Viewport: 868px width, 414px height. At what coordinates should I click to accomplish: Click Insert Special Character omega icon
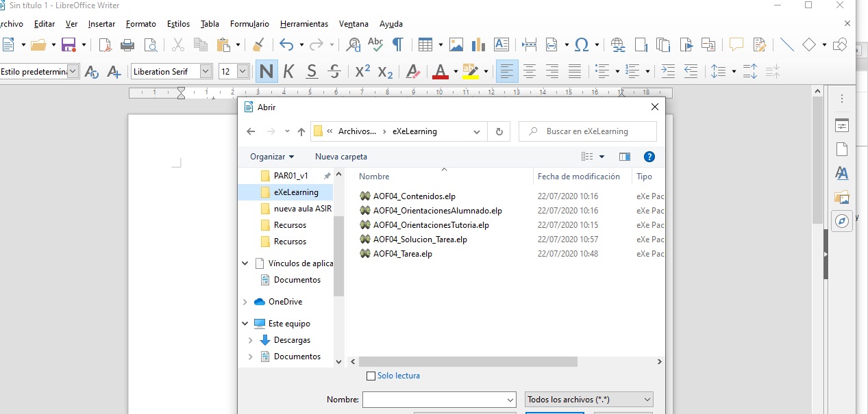[582, 45]
